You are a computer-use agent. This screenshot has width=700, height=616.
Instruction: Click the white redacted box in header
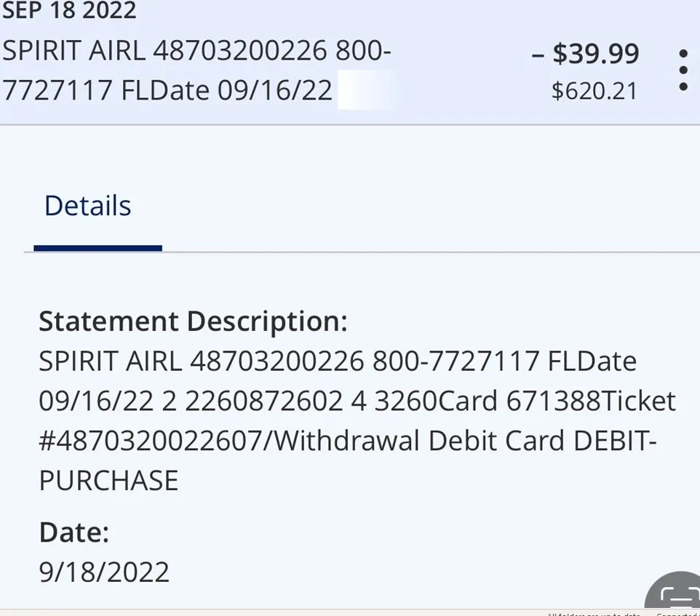pos(367,89)
